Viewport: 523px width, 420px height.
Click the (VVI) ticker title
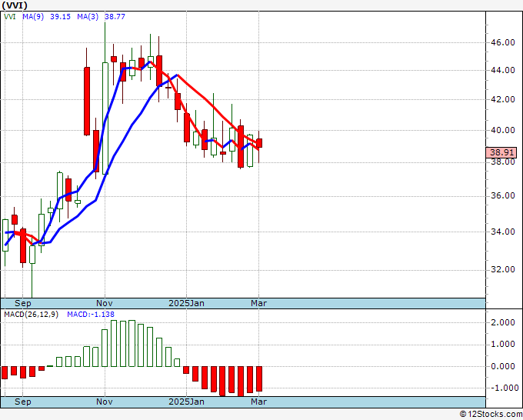15,5
